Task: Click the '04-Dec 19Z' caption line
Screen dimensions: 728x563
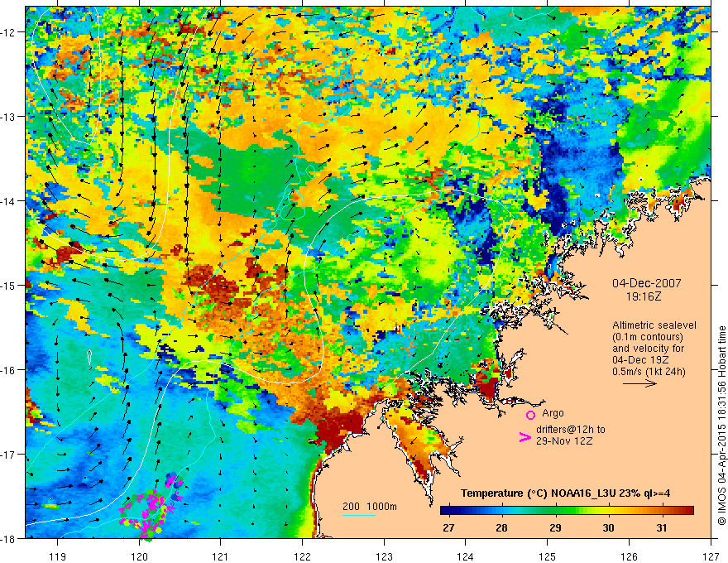Action: click(639, 360)
